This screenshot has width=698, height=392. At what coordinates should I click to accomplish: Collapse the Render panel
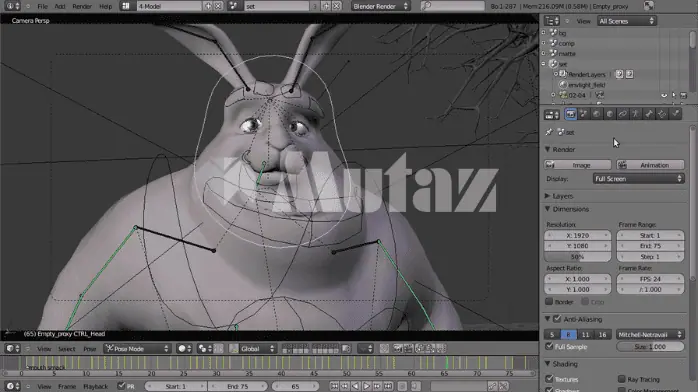point(548,150)
